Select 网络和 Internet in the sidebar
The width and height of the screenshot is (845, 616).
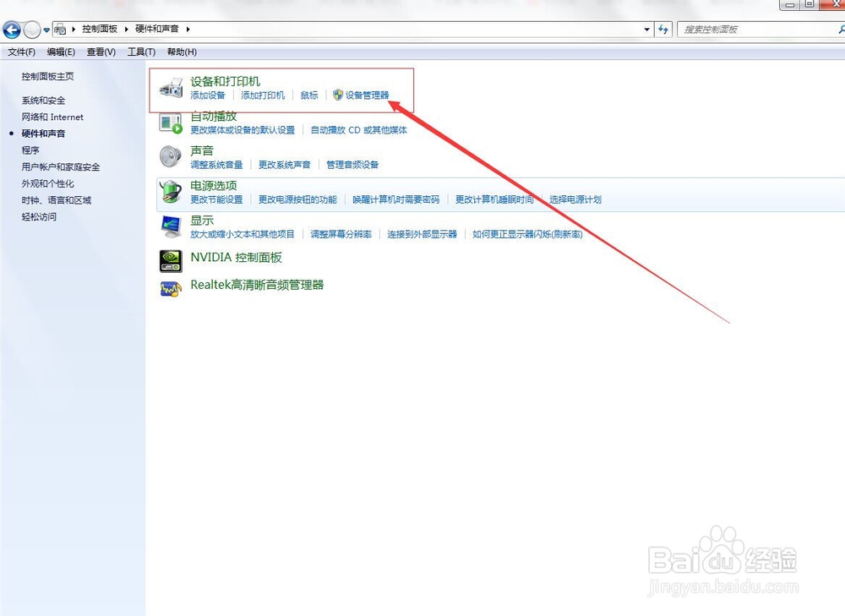tap(52, 117)
